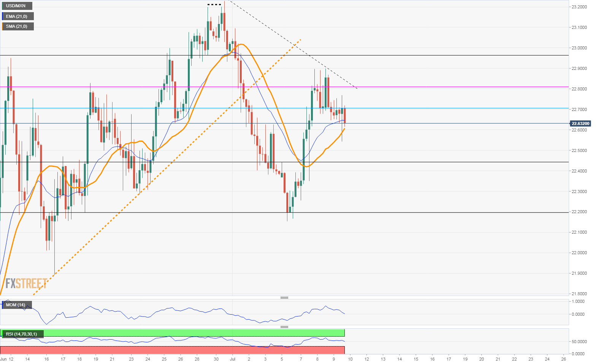The image size is (598, 364).
Task: Click the 22.2000 price axis label
Action: pyautogui.click(x=579, y=212)
